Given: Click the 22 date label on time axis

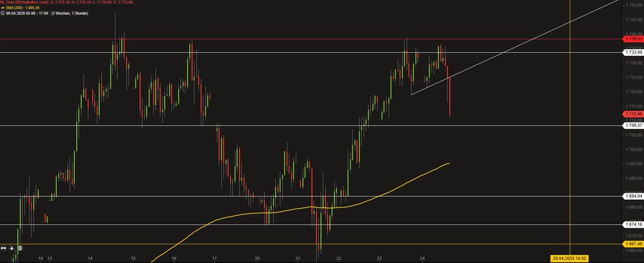Looking at the screenshot, I should (338, 258).
